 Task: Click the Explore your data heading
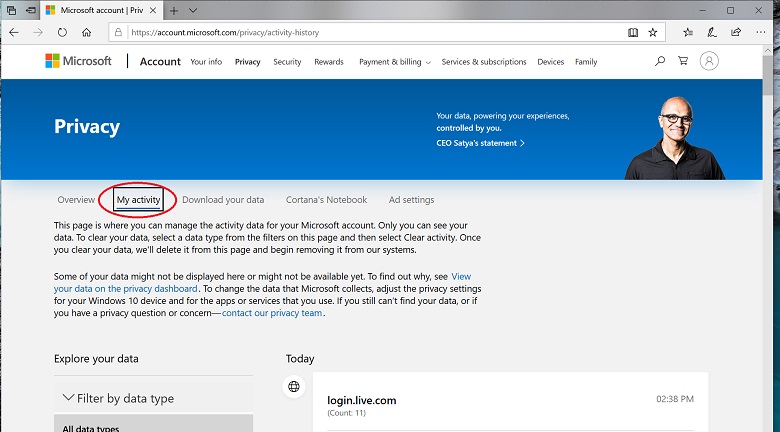[x=96, y=358]
